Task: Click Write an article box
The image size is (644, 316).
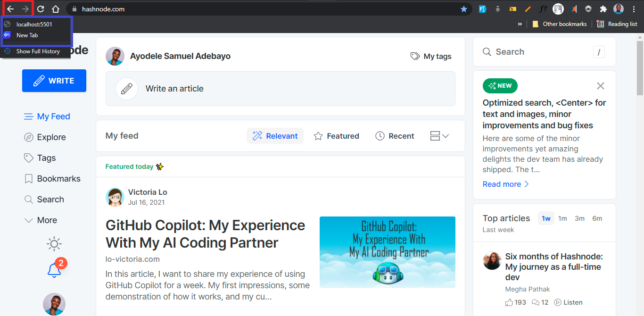Action: tap(281, 89)
